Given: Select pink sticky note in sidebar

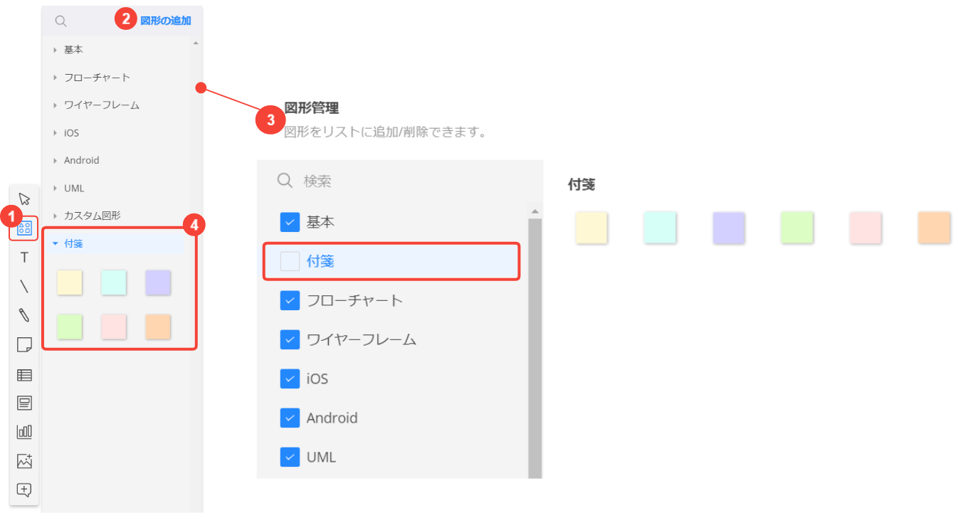Looking at the screenshot, I should (x=114, y=327).
